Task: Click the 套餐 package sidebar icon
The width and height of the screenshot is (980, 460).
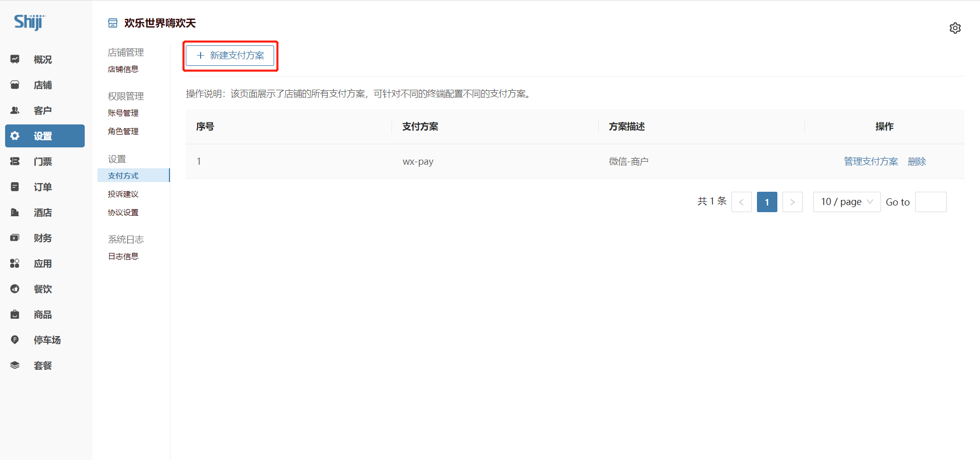Action: pos(15,365)
